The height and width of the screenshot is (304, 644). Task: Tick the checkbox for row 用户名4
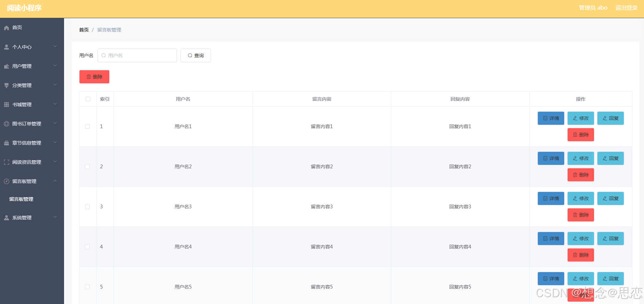pos(87,247)
